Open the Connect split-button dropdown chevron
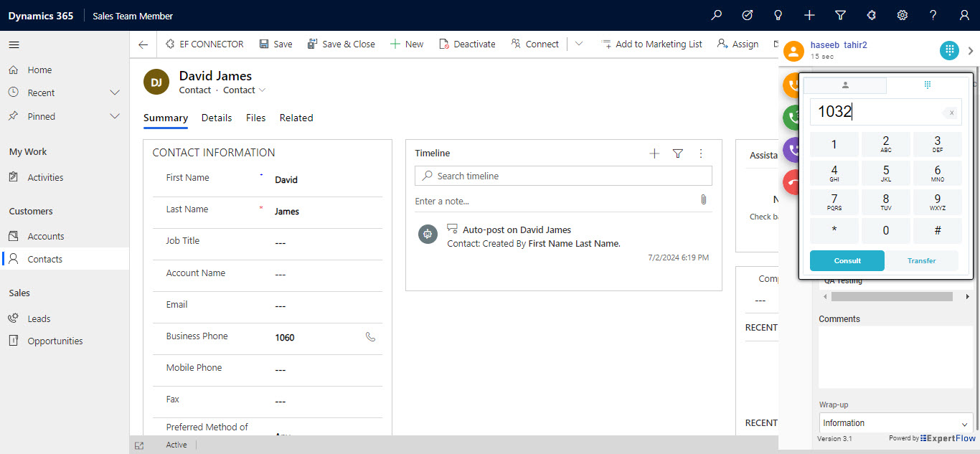This screenshot has height=454, width=980. pyautogui.click(x=579, y=44)
